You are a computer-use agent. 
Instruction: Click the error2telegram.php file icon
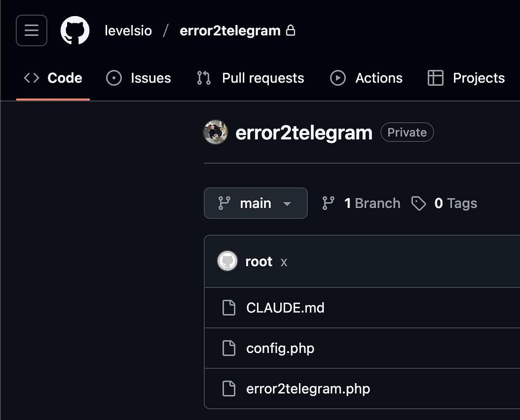pyautogui.click(x=229, y=389)
